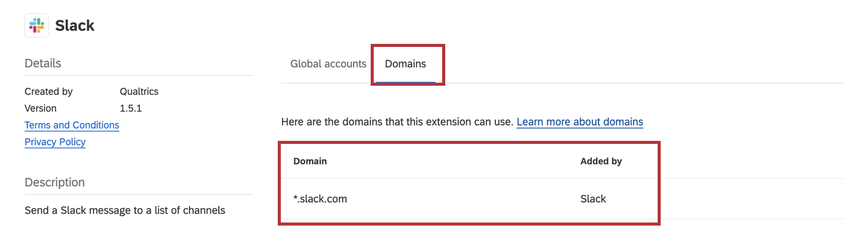This screenshot has width=868, height=247.
Task: Click the Slack message description text
Action: coord(125,210)
